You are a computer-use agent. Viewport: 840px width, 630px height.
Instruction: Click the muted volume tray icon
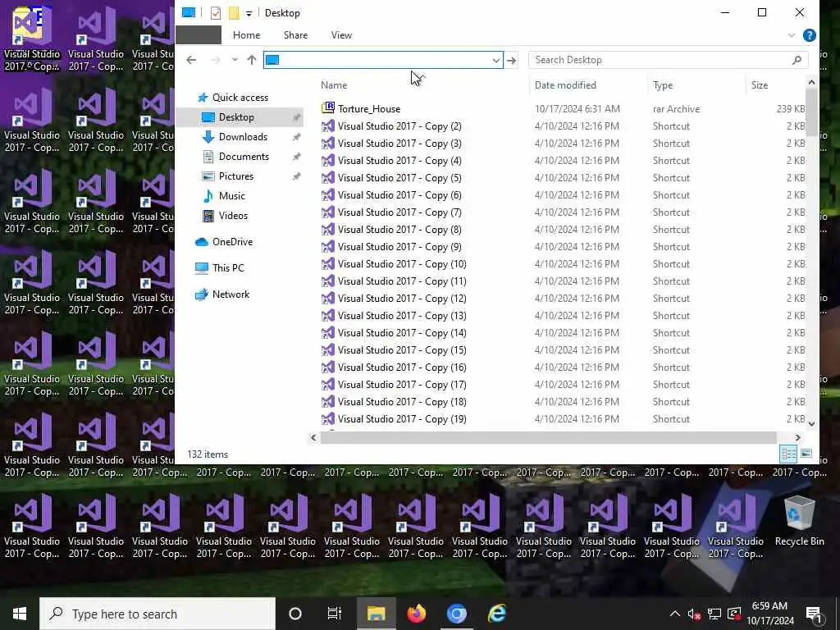click(x=694, y=614)
